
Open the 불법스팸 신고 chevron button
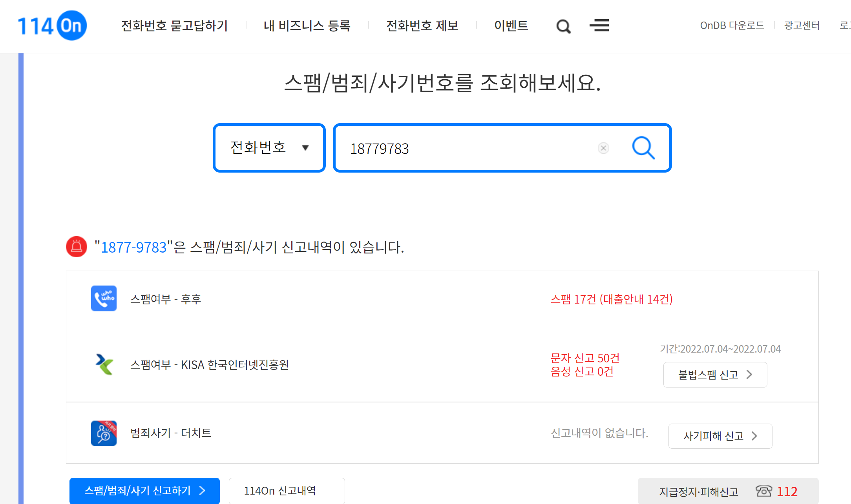pyautogui.click(x=715, y=375)
